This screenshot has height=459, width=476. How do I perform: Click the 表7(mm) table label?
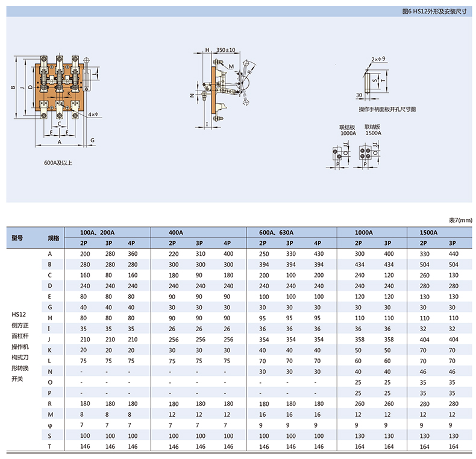(x=461, y=221)
